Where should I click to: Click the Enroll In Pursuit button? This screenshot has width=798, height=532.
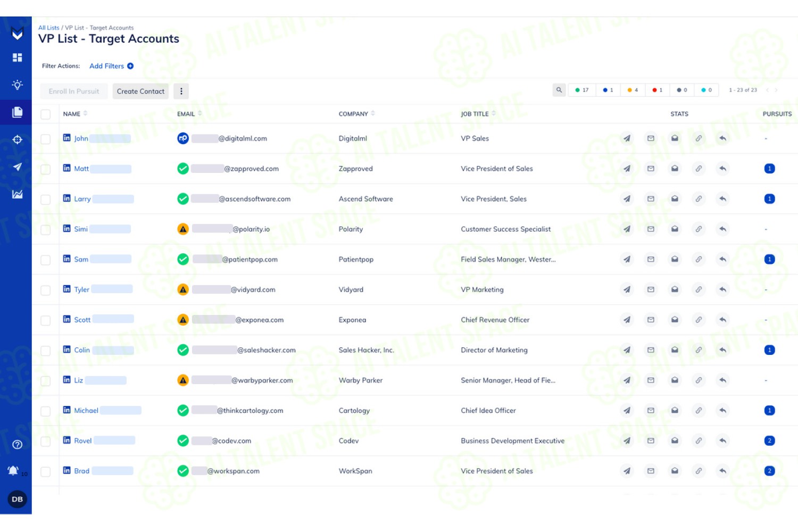[74, 91]
